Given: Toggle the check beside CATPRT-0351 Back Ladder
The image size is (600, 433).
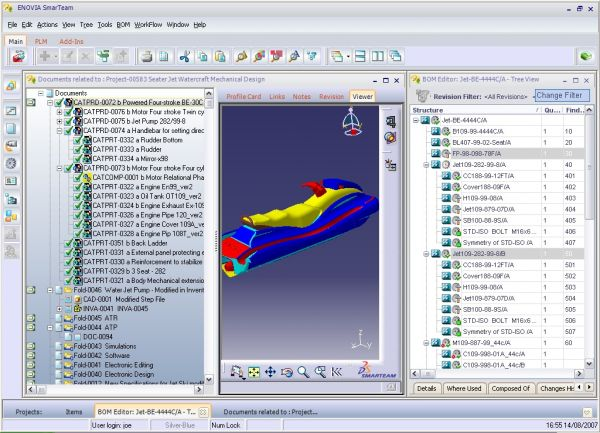Looking at the screenshot, I should pos(68,243).
